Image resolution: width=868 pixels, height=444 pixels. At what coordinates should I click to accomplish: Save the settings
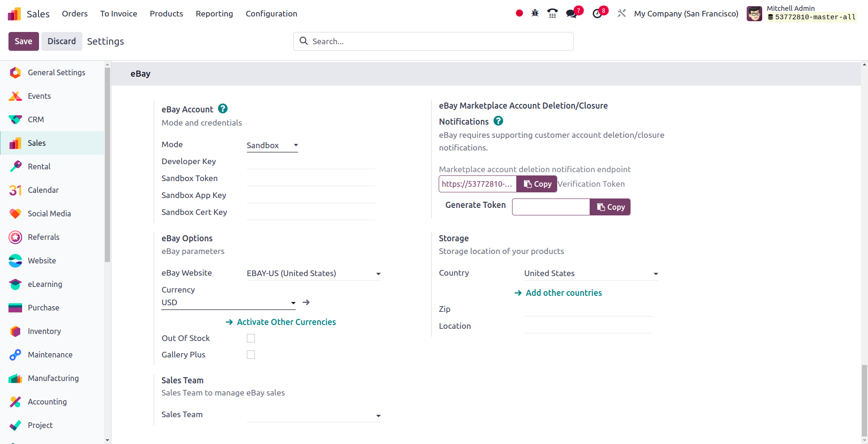(x=24, y=41)
